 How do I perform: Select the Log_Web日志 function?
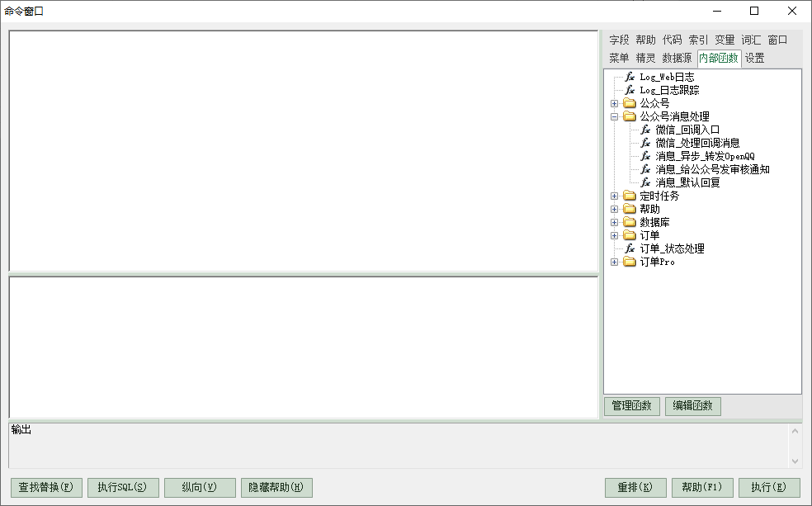[667, 77]
